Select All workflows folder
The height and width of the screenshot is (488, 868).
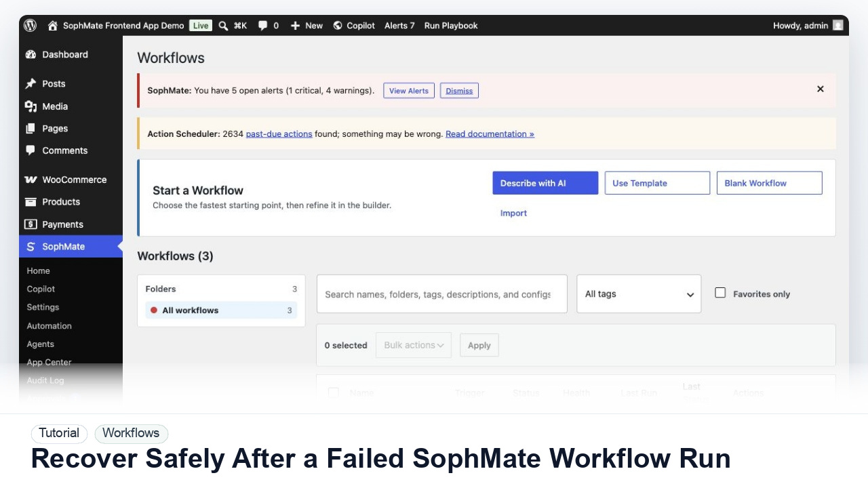[221, 310]
